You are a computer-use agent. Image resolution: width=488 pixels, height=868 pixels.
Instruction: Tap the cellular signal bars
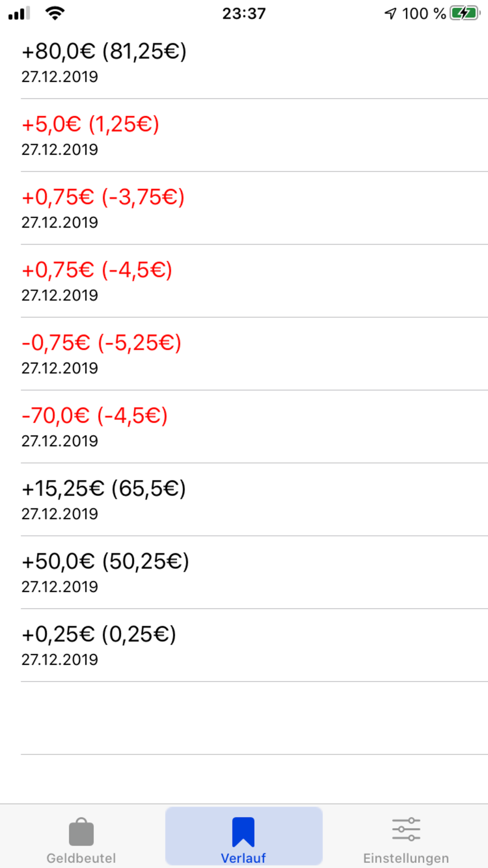[19, 13]
